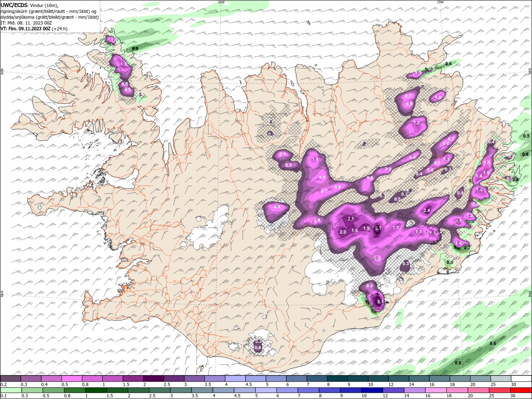The width and height of the screenshot is (532, 399).
Task: Click the red-pink swatch labeled 25 in lower row
Action: click(500, 390)
